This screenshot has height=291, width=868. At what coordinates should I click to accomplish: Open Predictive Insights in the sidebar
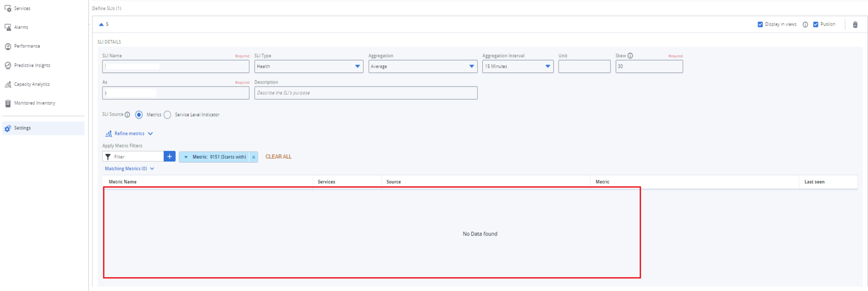pos(32,65)
